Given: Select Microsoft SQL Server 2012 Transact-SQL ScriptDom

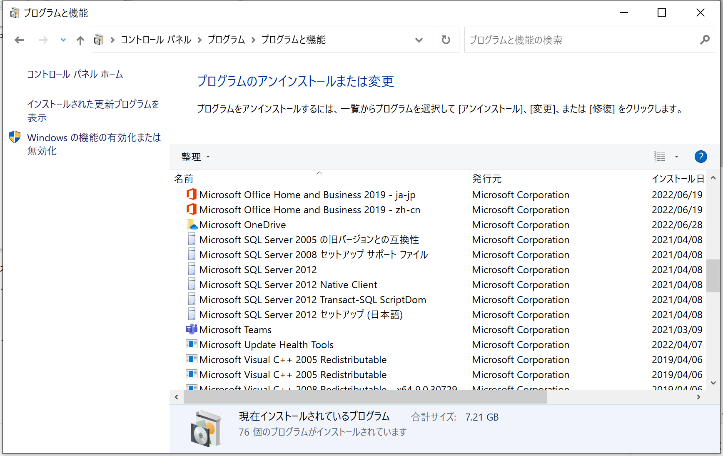Looking at the screenshot, I should [313, 299].
